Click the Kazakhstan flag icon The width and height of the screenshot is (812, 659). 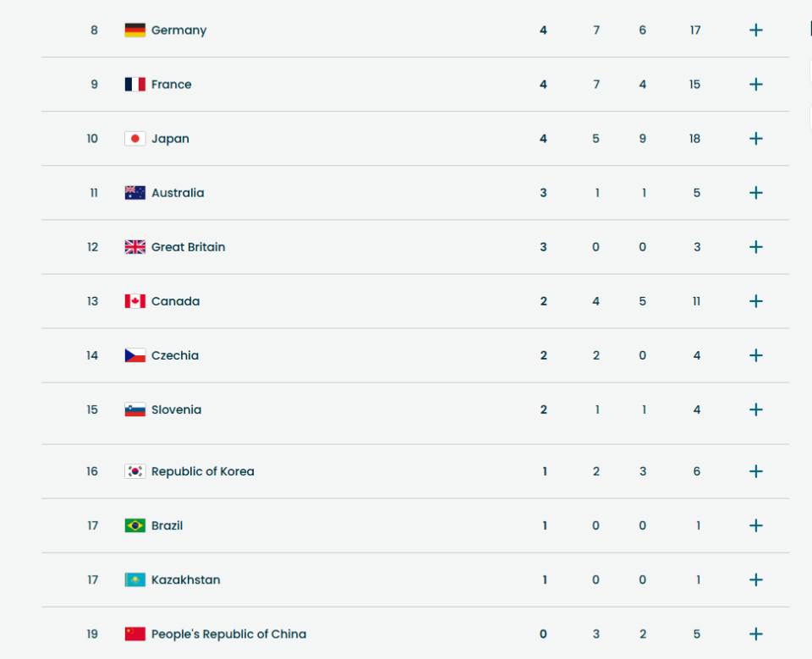pyautogui.click(x=134, y=579)
